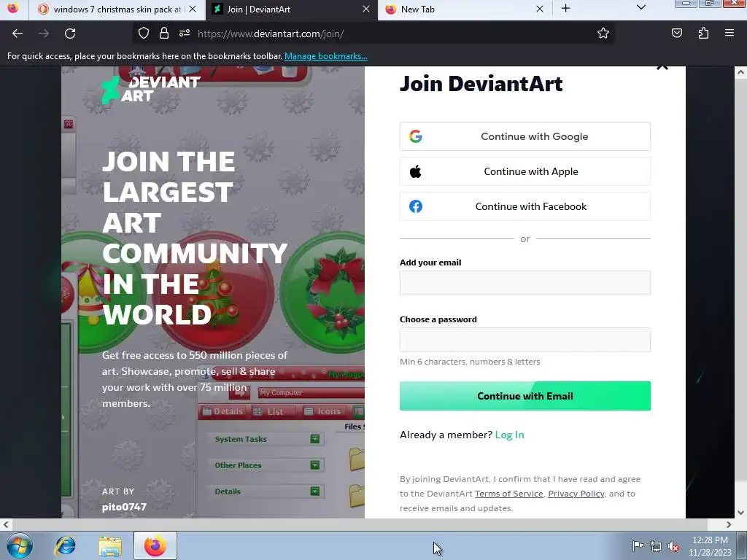747x560 pixels.
Task: Open network tray icon
Action: [x=656, y=547]
